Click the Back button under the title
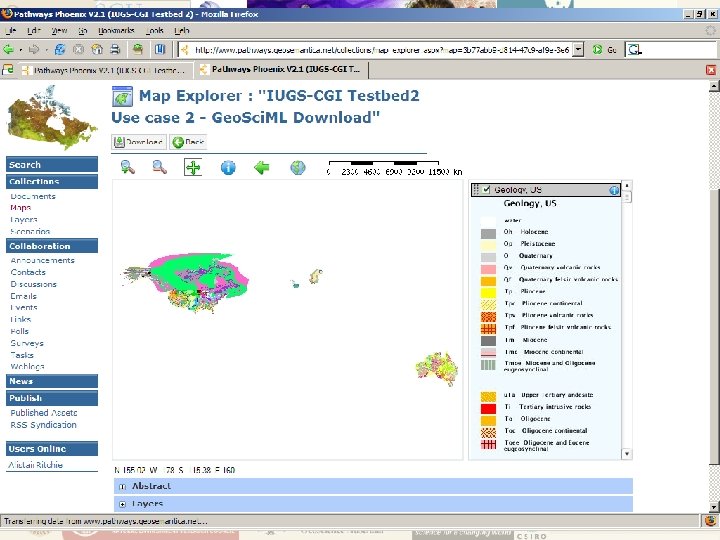The height and width of the screenshot is (540, 720). (x=188, y=142)
